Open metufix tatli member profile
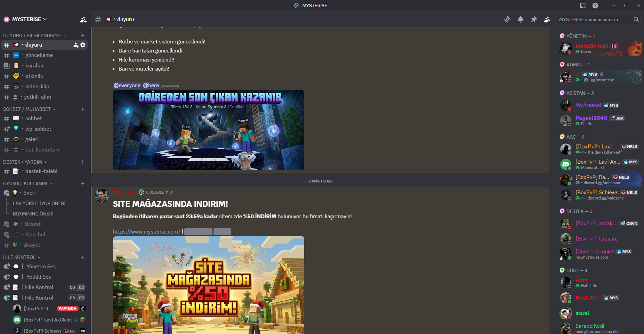The image size is (644, 334). [601, 48]
